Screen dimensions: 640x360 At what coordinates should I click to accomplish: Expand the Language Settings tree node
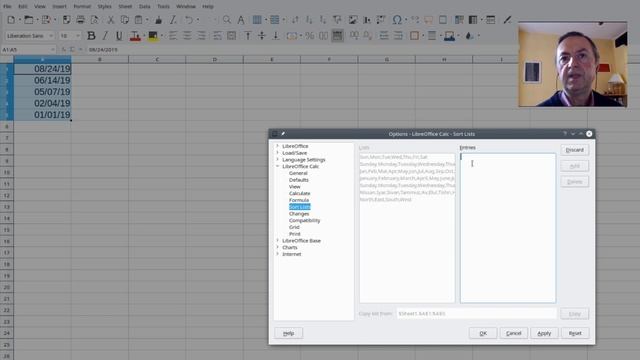point(278,159)
